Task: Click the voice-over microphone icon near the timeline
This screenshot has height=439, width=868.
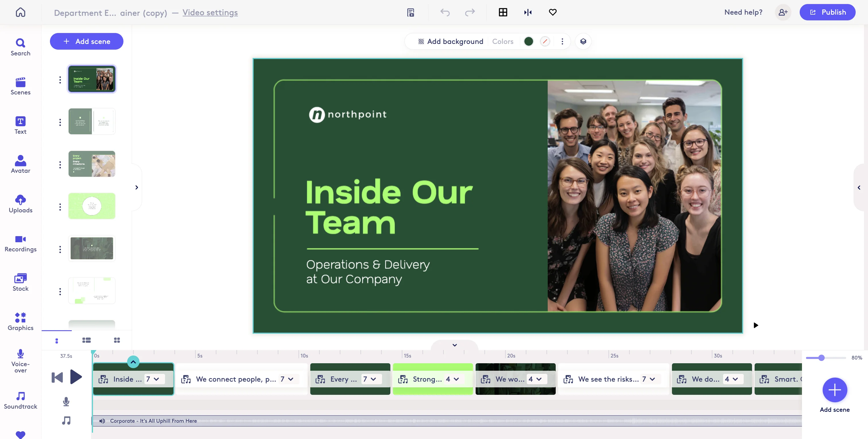Action: [66, 402]
